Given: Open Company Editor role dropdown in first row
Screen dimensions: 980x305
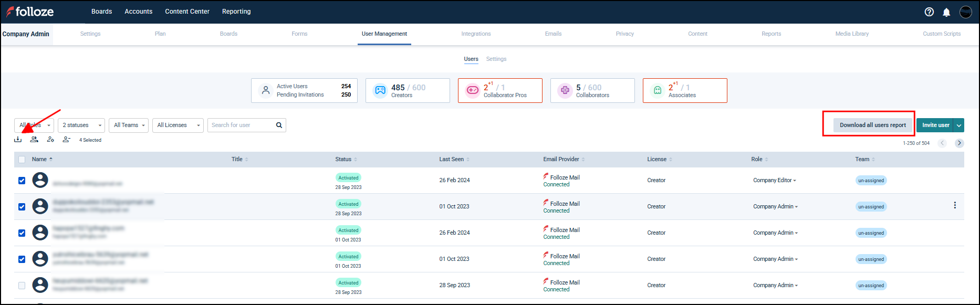Looking at the screenshot, I should point(774,181).
